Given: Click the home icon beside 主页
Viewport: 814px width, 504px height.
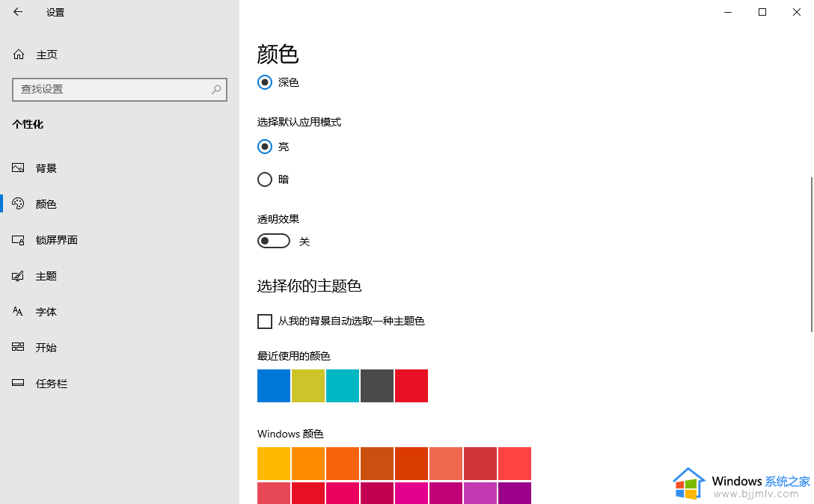Looking at the screenshot, I should [19, 55].
